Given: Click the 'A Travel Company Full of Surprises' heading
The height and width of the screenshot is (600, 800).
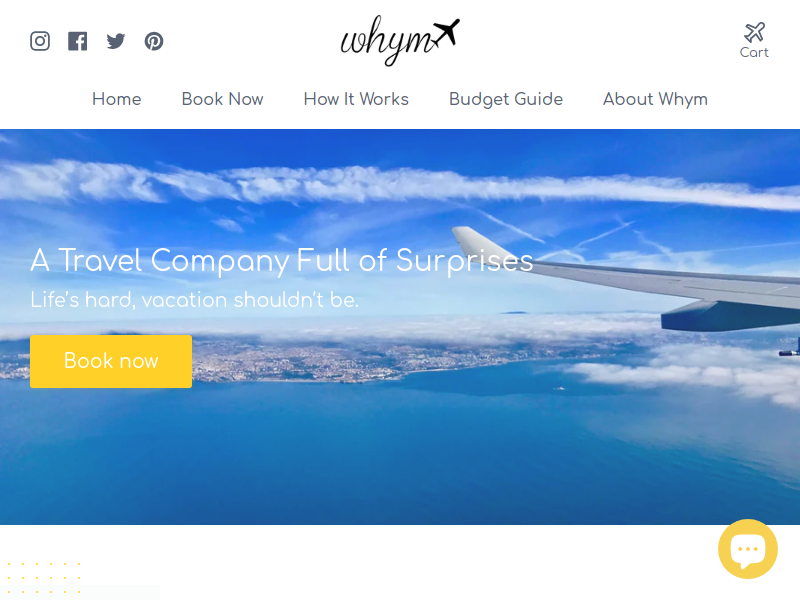Looking at the screenshot, I should pos(282,261).
